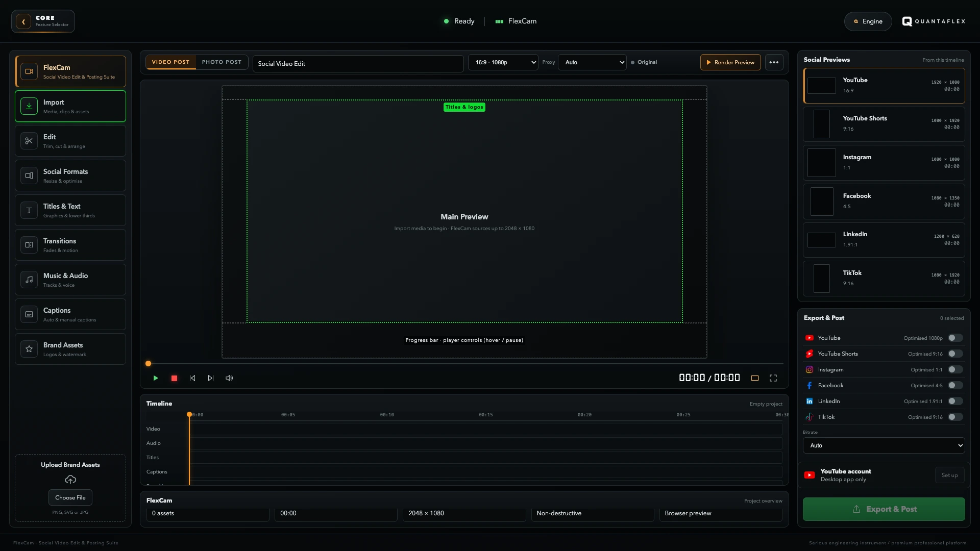Open the Music & Audio panel
Viewport: 980px width, 551px height.
coord(70,280)
